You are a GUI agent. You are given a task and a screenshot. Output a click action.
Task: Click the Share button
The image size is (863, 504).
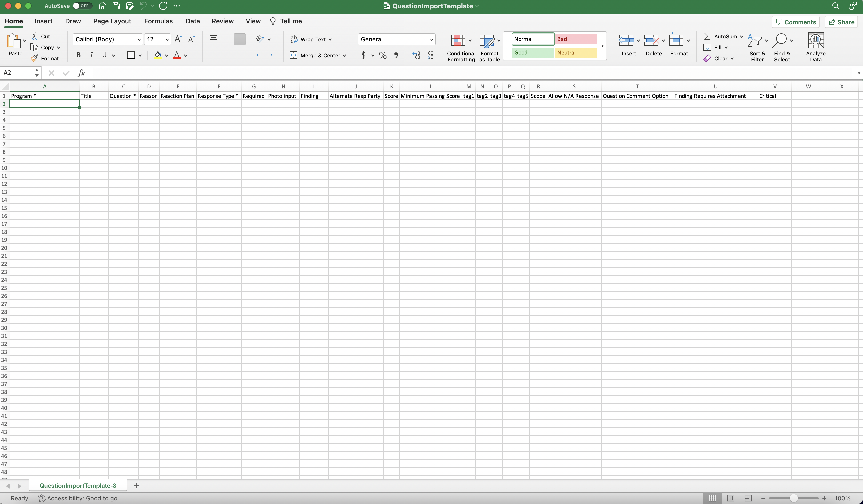pyautogui.click(x=841, y=22)
